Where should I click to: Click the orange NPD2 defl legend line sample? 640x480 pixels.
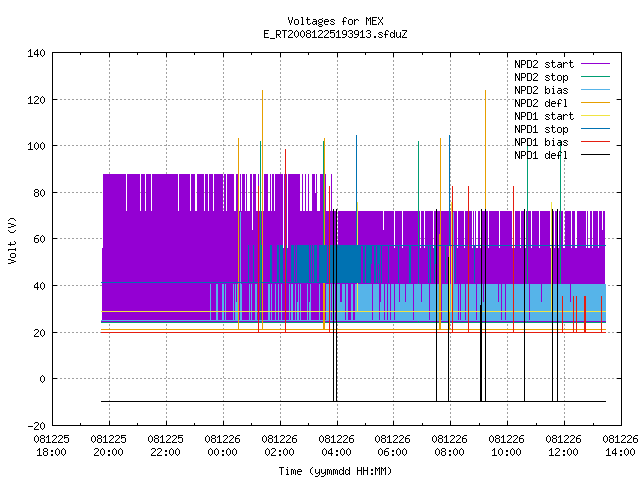(595, 102)
